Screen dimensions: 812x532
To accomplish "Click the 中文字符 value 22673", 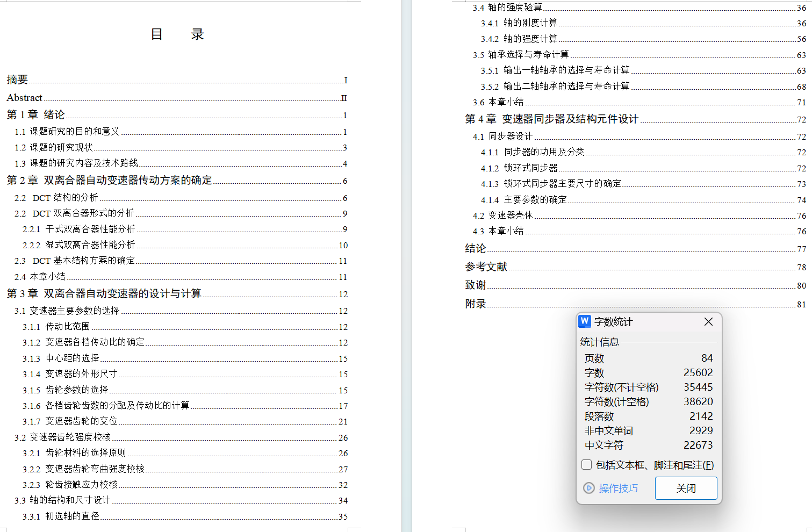I will pos(698,445).
